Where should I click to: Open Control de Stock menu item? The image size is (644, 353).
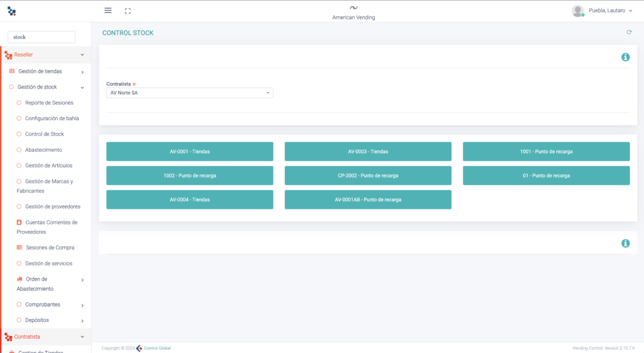click(46, 134)
